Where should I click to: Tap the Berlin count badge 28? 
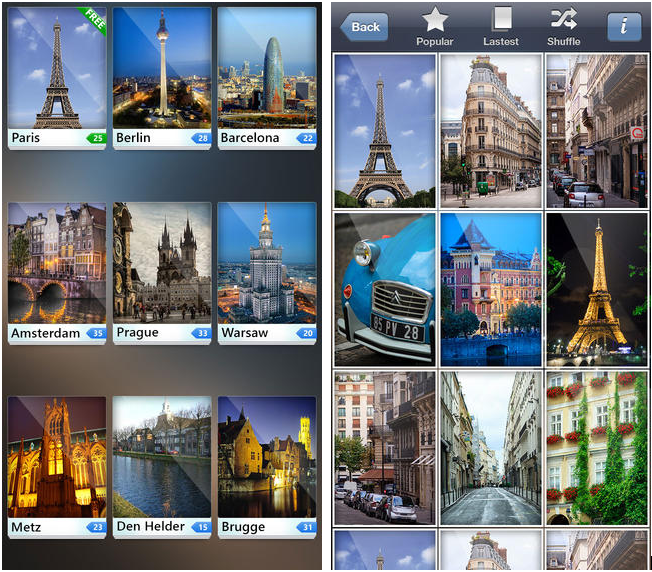click(201, 138)
